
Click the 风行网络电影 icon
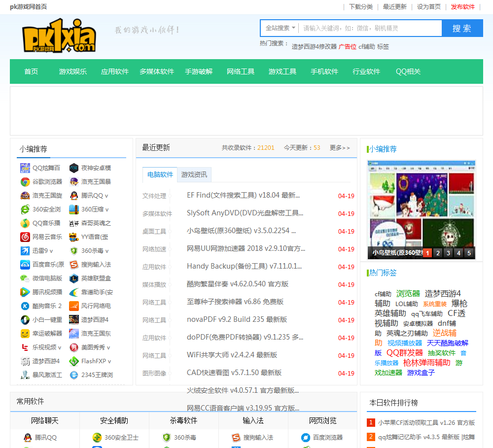pyautogui.click(x=74, y=306)
